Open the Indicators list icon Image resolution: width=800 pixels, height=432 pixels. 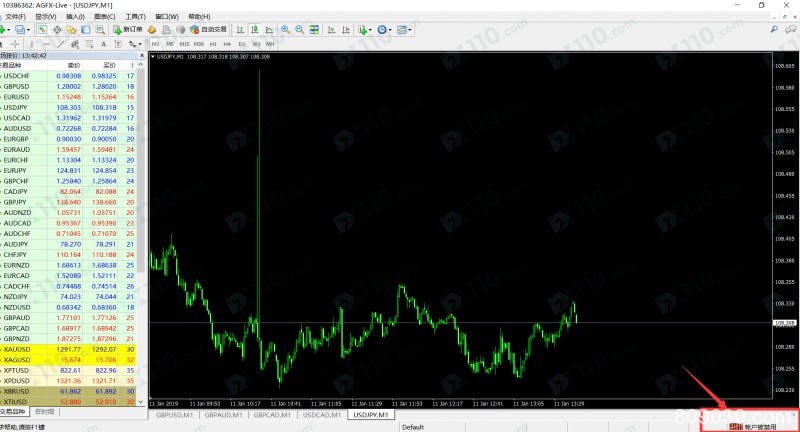(362, 30)
